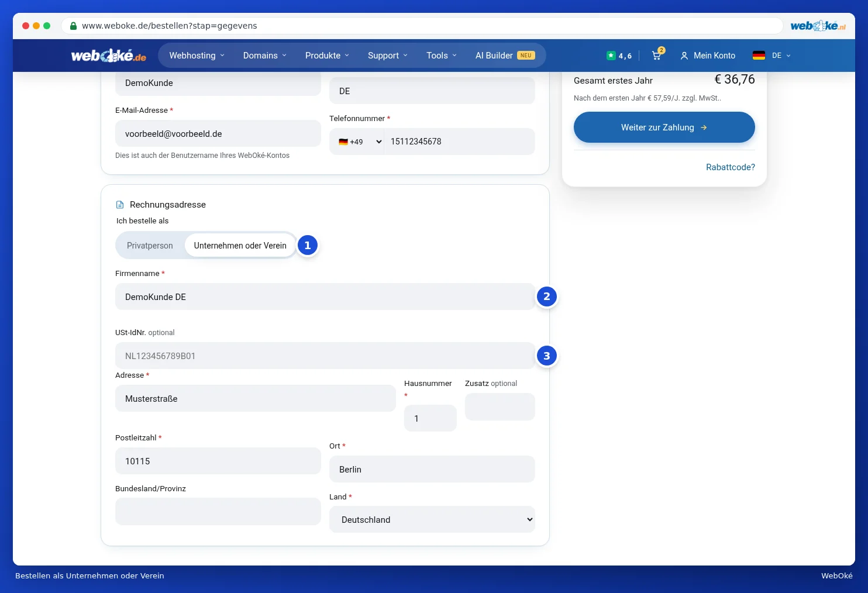Select Privatperson order type
This screenshot has width=868, height=593.
150,246
